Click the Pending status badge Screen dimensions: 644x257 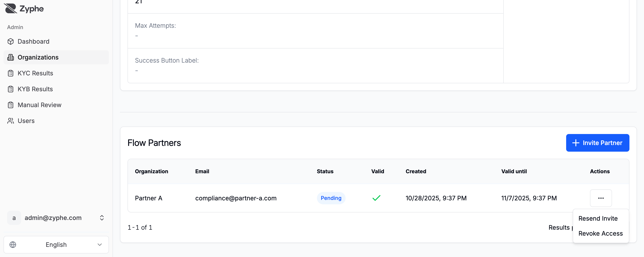point(331,198)
